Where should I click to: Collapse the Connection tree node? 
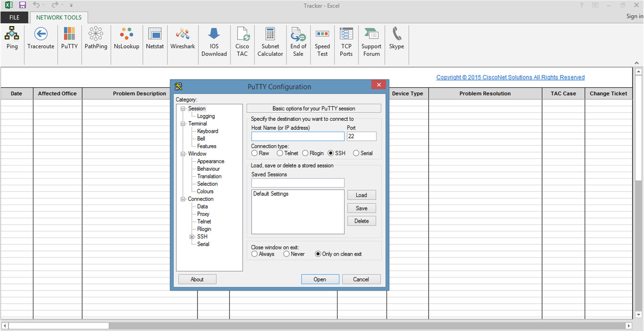click(x=183, y=199)
